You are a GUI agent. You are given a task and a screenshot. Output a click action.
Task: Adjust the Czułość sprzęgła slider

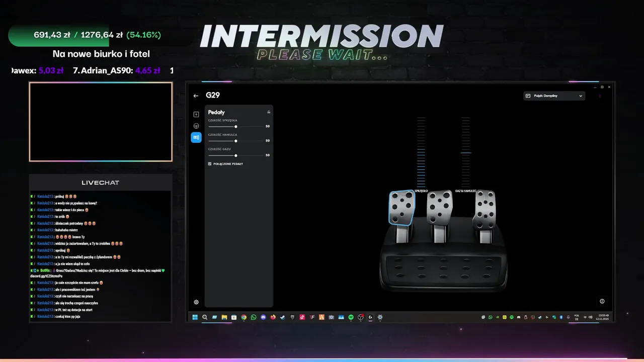pyautogui.click(x=235, y=126)
